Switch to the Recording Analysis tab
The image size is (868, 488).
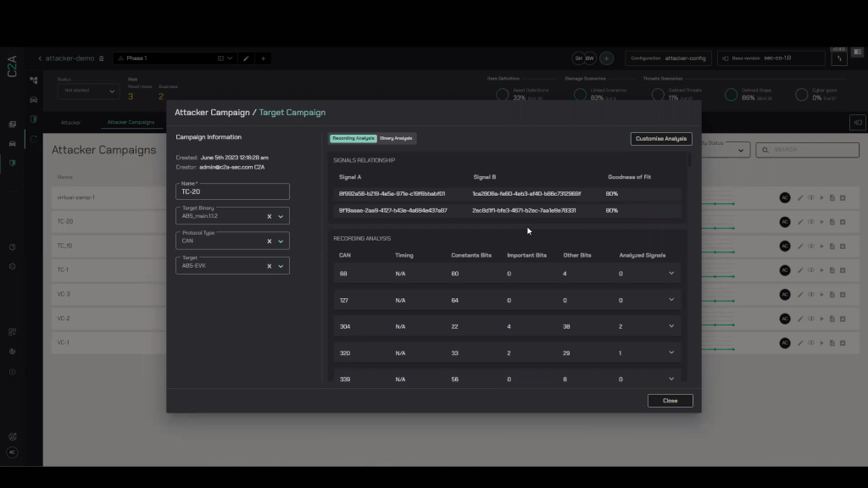pos(353,138)
